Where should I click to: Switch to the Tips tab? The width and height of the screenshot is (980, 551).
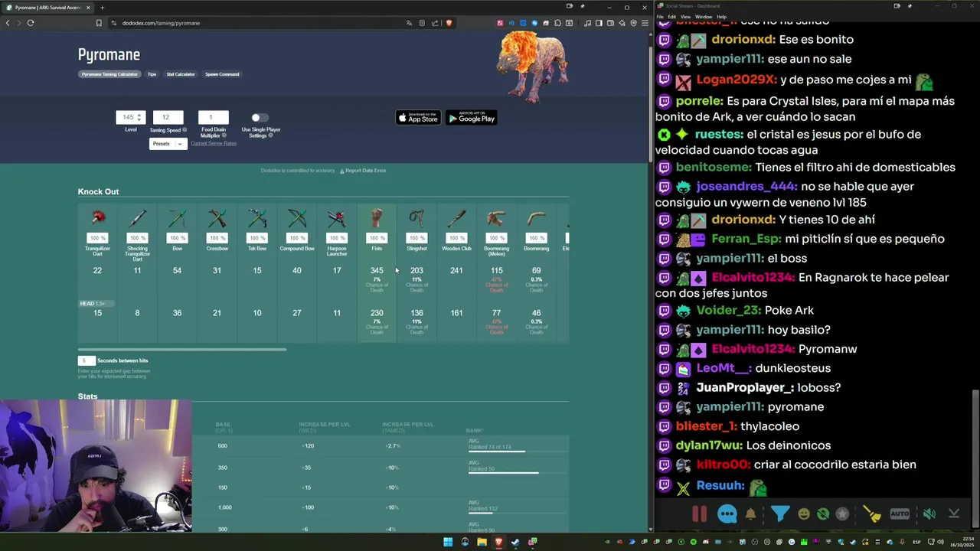[152, 74]
